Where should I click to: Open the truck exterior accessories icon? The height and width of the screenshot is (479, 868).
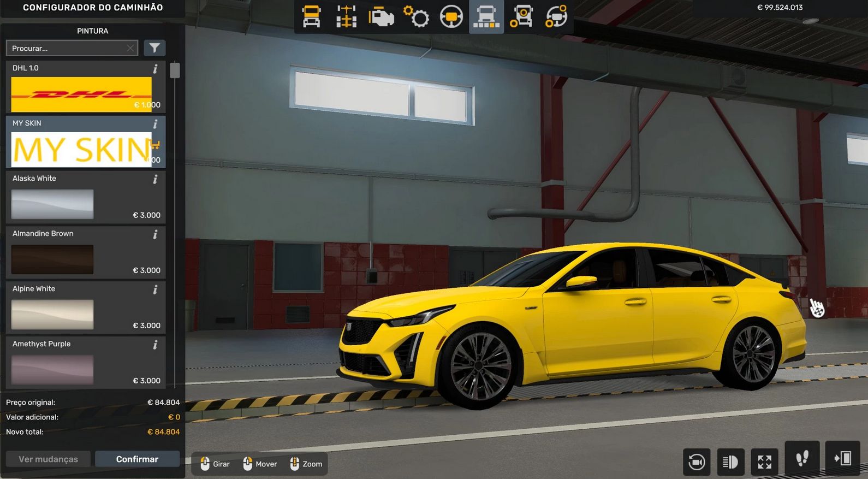[x=521, y=16]
